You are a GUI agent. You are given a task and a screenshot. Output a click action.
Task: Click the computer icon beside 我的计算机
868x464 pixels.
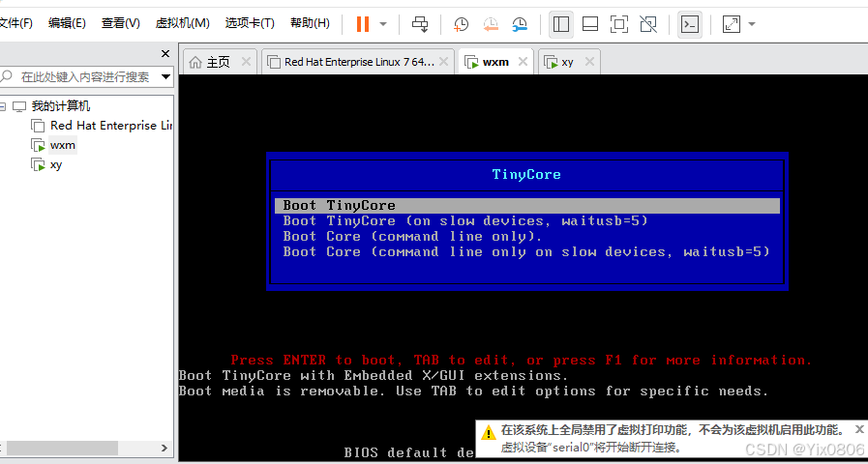[x=19, y=106]
